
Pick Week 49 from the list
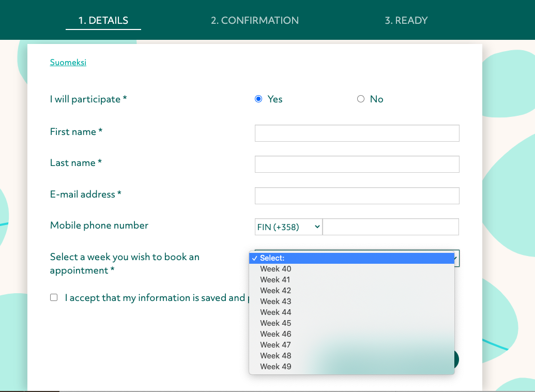[352, 367]
